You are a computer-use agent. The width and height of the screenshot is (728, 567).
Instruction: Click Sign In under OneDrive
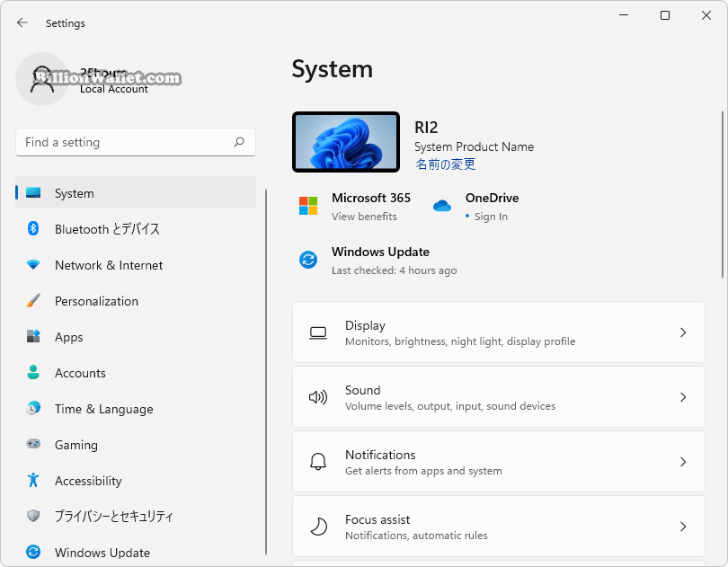491,217
